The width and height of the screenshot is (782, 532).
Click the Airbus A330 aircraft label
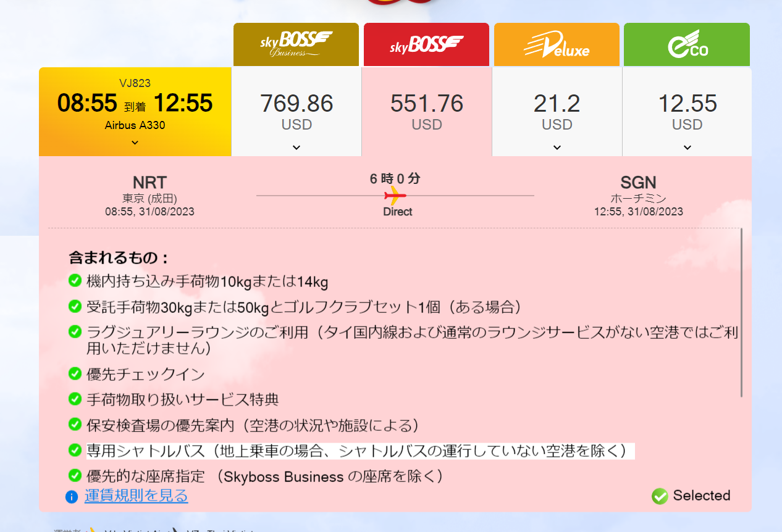pos(135,125)
